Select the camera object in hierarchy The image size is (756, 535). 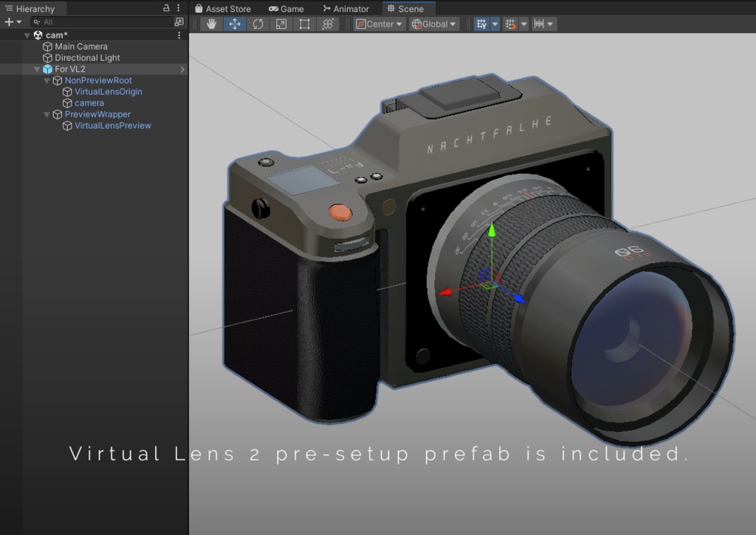pyautogui.click(x=89, y=103)
